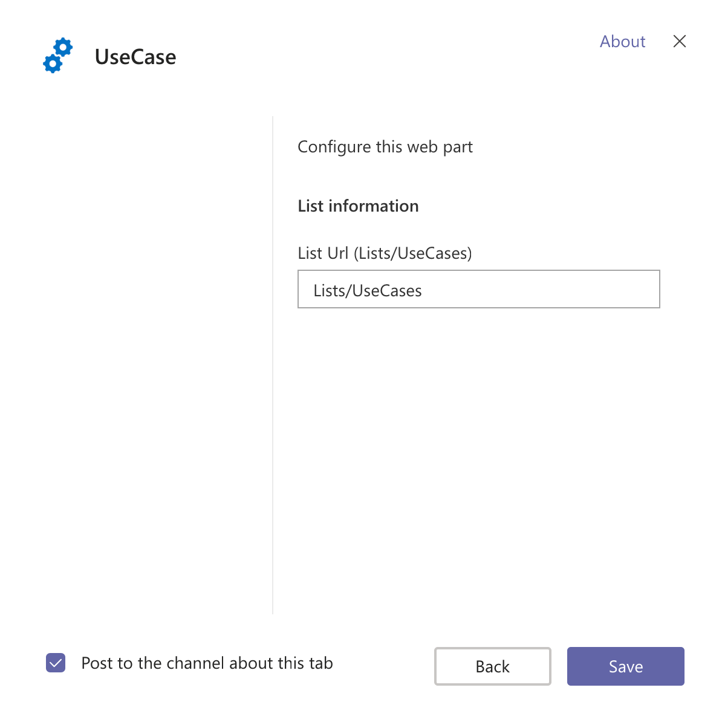Click the UseCase gears app icon
Screen dimensions: 722x728
pos(58,56)
